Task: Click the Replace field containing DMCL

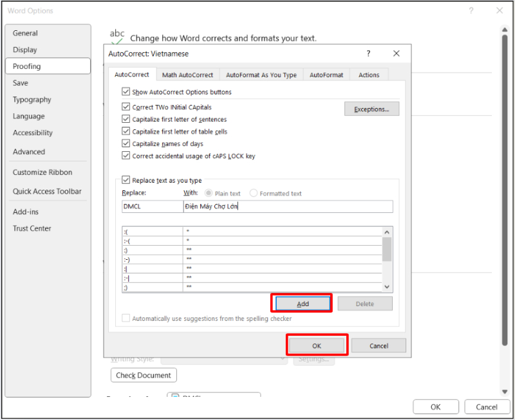Action: 151,206
